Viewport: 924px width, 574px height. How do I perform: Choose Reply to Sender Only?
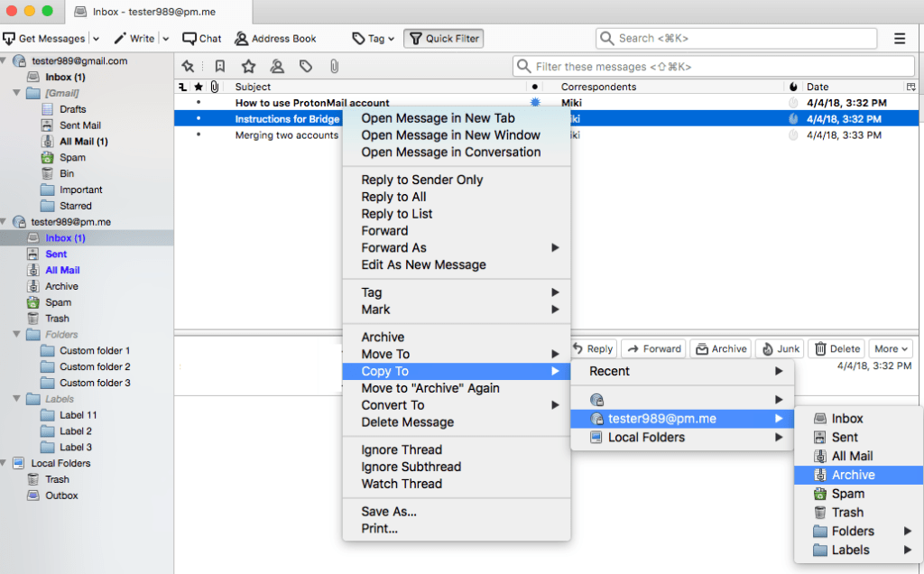click(422, 181)
